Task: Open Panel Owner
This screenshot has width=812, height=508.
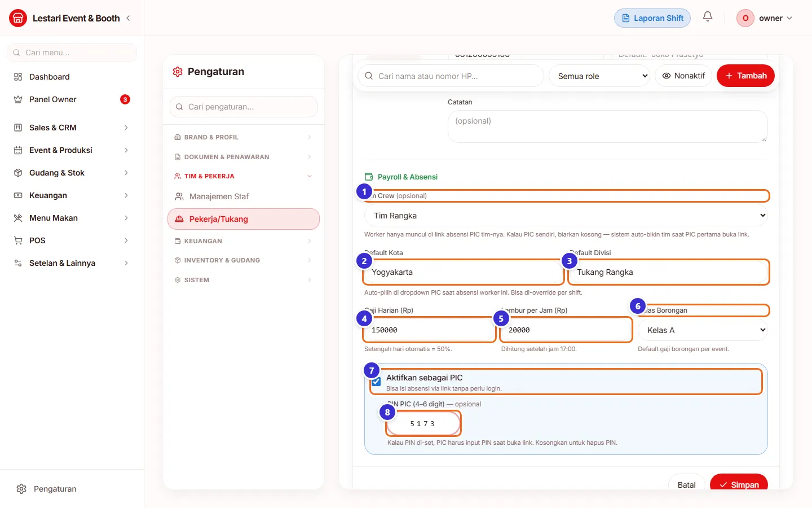Action: (72, 99)
